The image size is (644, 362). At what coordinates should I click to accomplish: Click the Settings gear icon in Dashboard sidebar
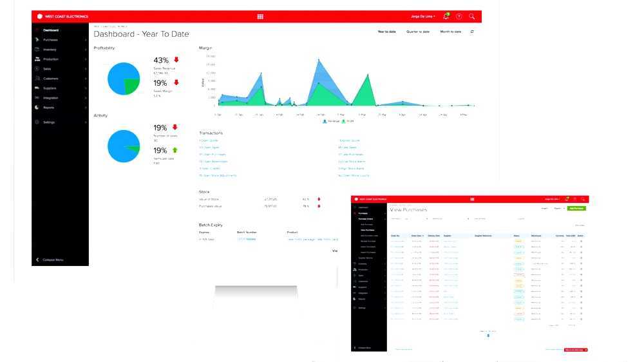[37, 122]
